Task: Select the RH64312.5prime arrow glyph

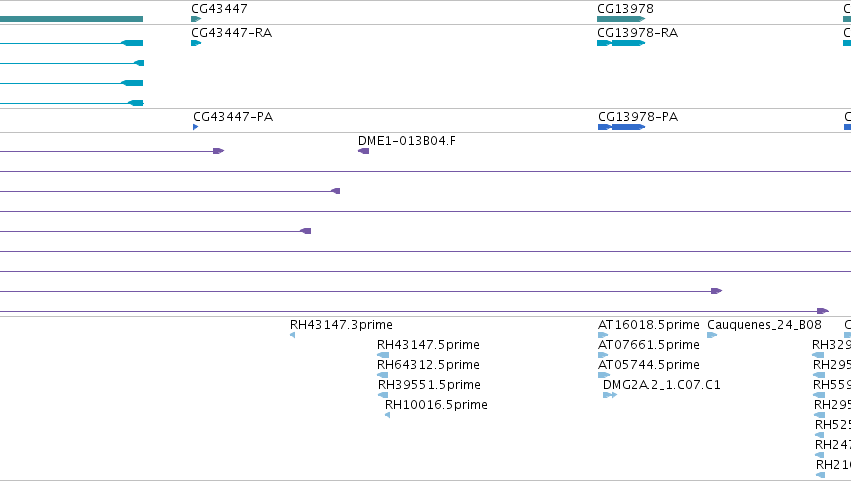Action: click(383, 375)
